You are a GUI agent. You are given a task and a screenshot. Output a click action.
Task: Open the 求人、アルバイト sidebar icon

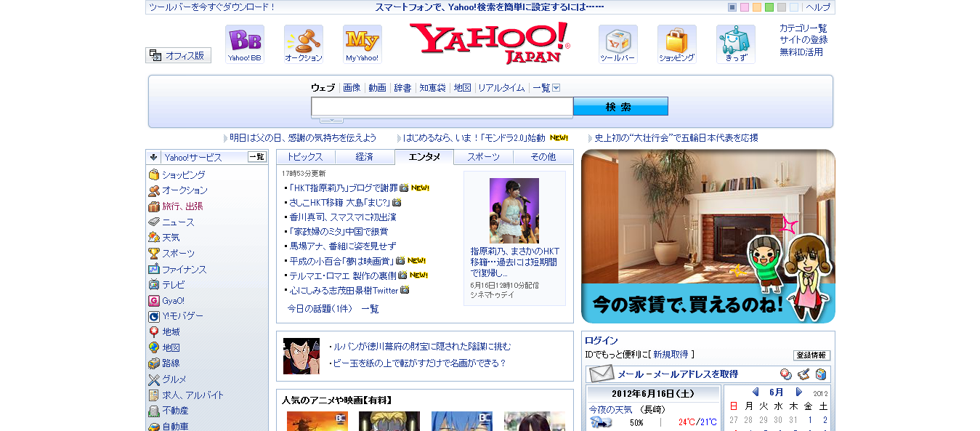tap(154, 395)
